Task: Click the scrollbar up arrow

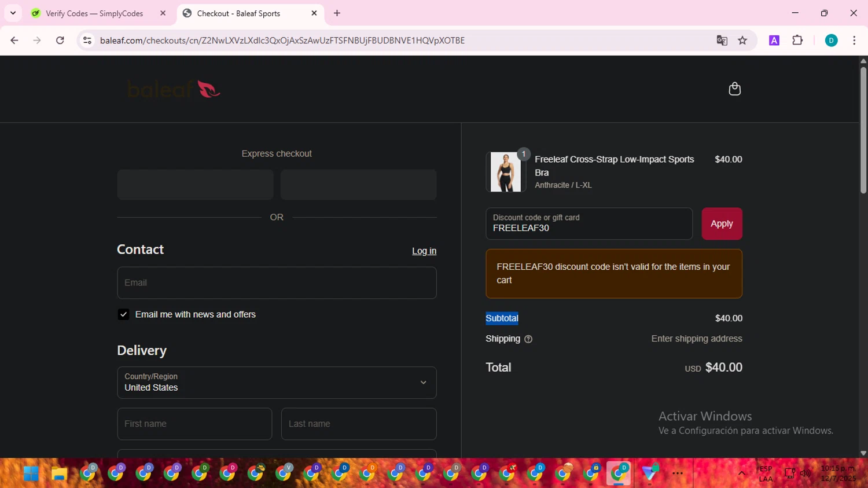Action: [x=863, y=60]
